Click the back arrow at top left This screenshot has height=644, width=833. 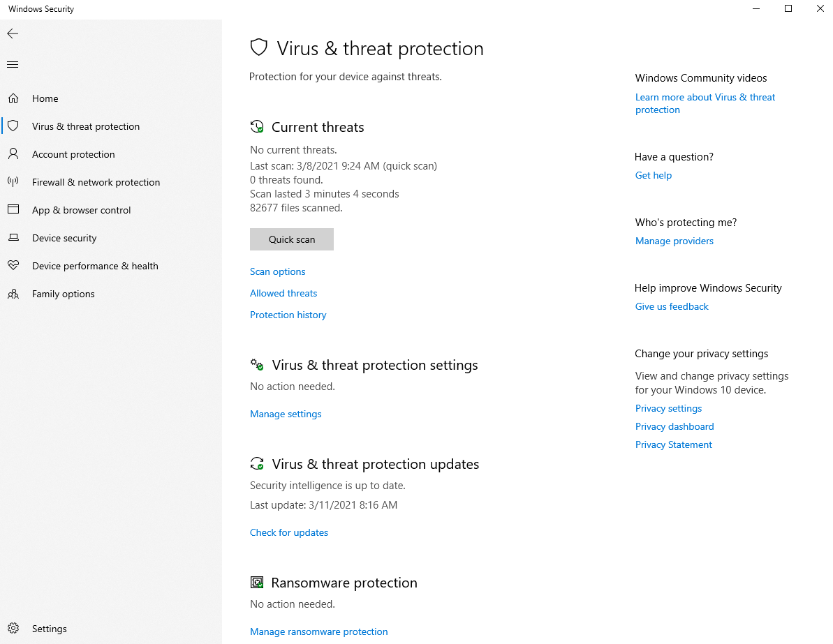(x=12, y=33)
